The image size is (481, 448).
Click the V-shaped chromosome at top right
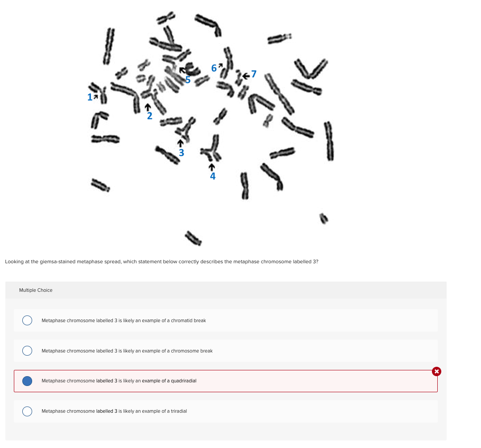point(311,69)
